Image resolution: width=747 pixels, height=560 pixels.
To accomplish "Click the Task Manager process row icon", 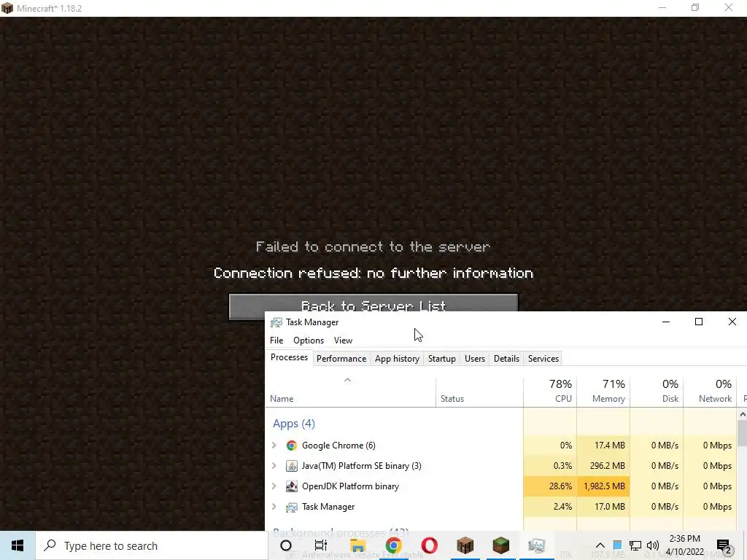I will point(292,507).
